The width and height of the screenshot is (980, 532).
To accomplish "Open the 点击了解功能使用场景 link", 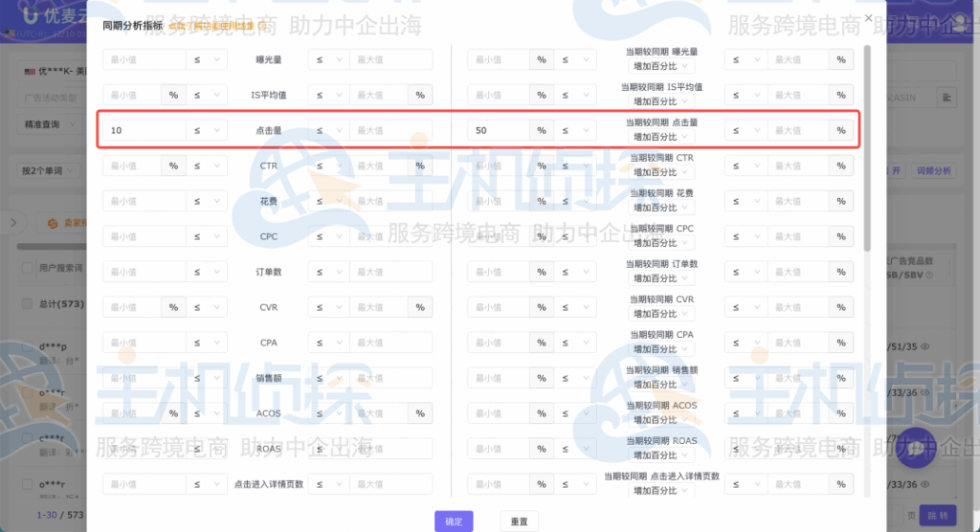I will click(212, 26).
